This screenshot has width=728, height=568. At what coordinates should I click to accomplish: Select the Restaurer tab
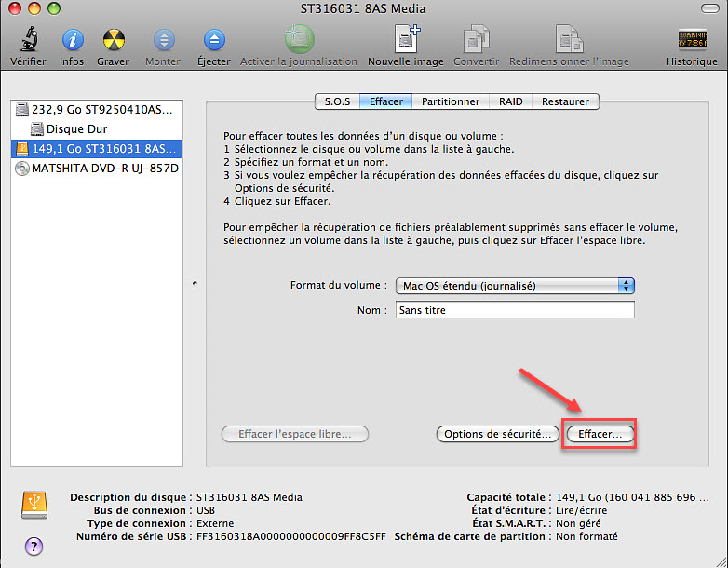click(565, 101)
